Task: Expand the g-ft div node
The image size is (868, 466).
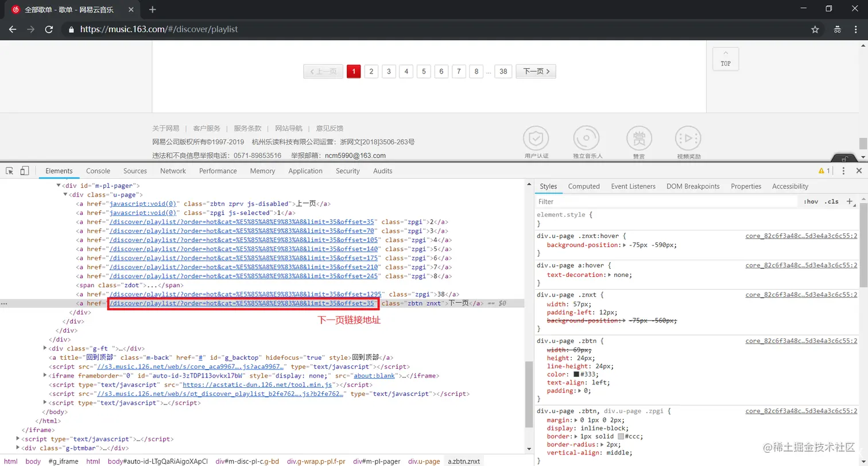Action: tap(45, 348)
